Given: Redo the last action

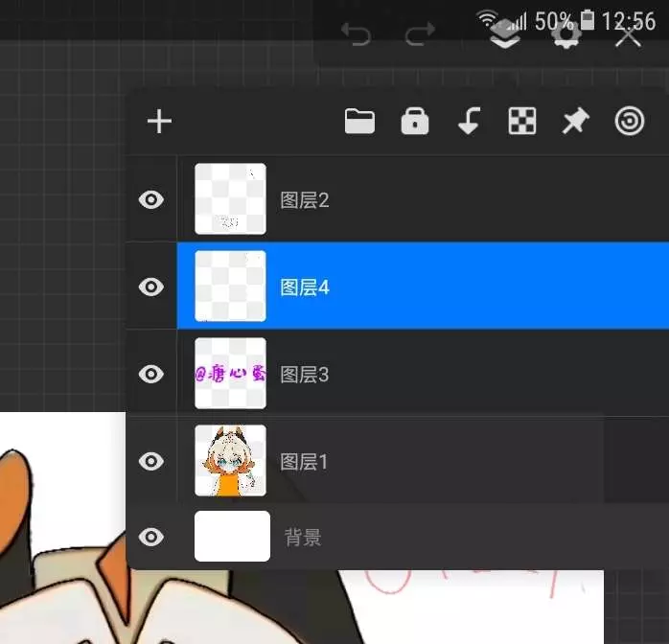Looking at the screenshot, I should [x=420, y=36].
